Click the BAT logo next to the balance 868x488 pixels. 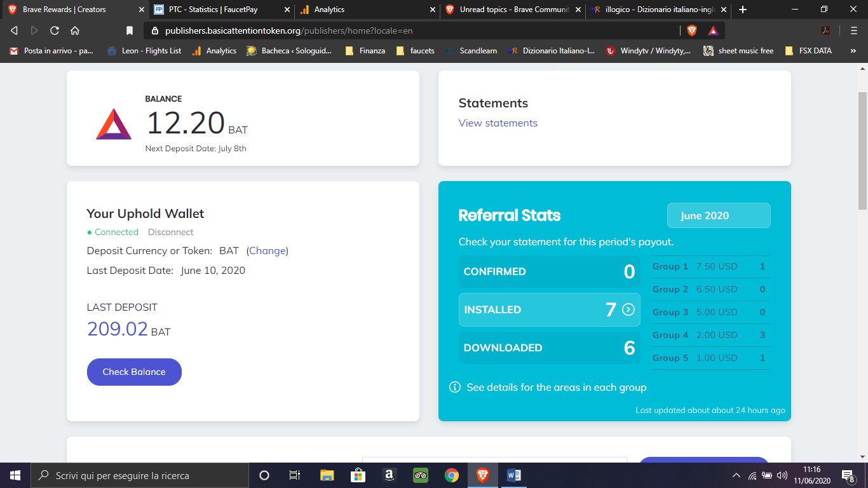pos(114,124)
